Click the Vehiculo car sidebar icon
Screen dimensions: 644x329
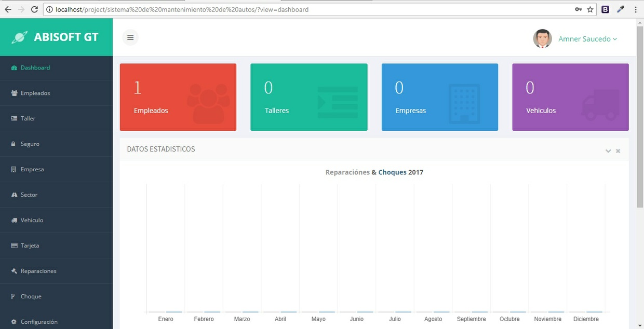click(14, 221)
